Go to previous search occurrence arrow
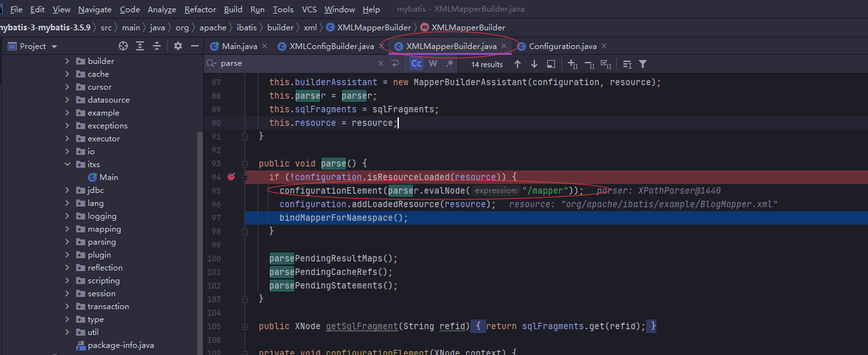 click(x=518, y=64)
